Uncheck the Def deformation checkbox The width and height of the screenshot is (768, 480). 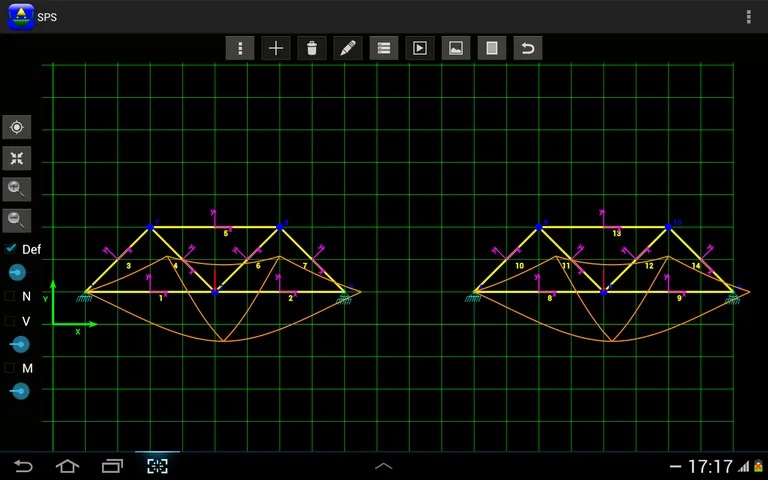pyautogui.click(x=10, y=249)
